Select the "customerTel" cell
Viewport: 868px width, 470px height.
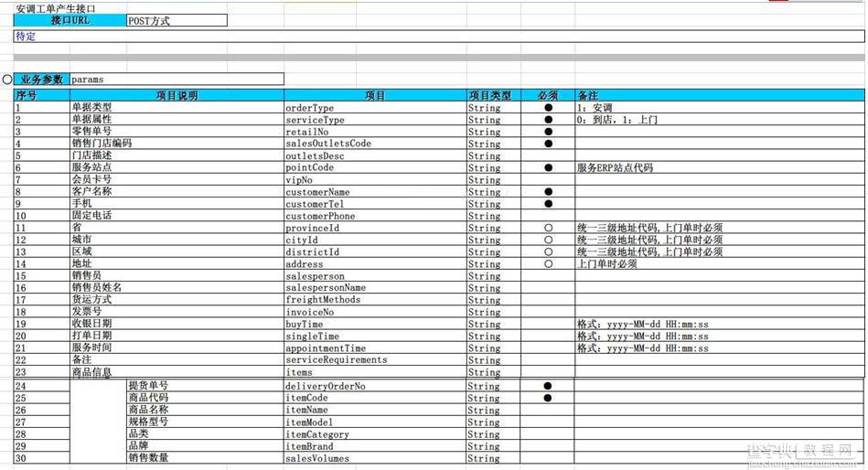coord(375,204)
